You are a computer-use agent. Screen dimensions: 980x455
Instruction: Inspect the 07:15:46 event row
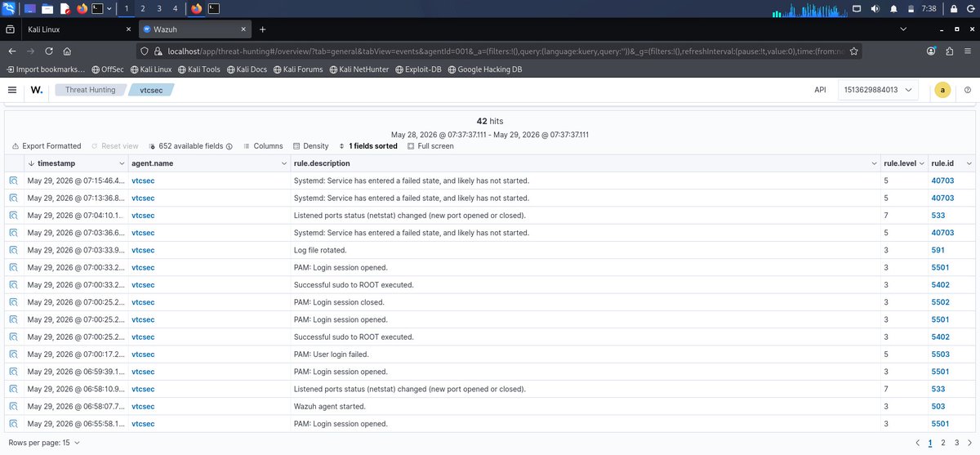[x=14, y=181]
